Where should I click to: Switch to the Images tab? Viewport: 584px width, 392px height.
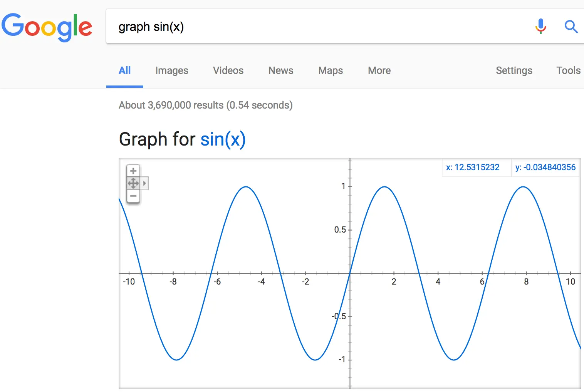pos(172,70)
